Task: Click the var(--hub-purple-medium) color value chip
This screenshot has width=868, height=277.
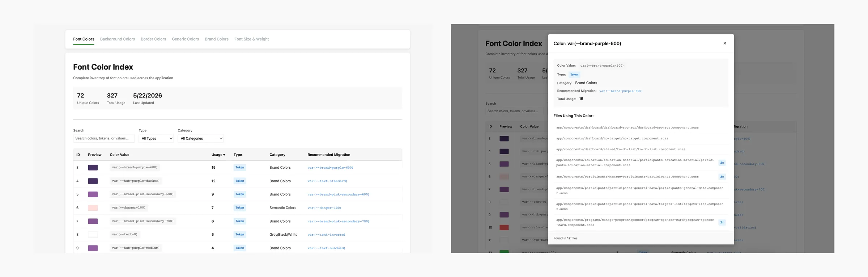Action: [x=136, y=248]
